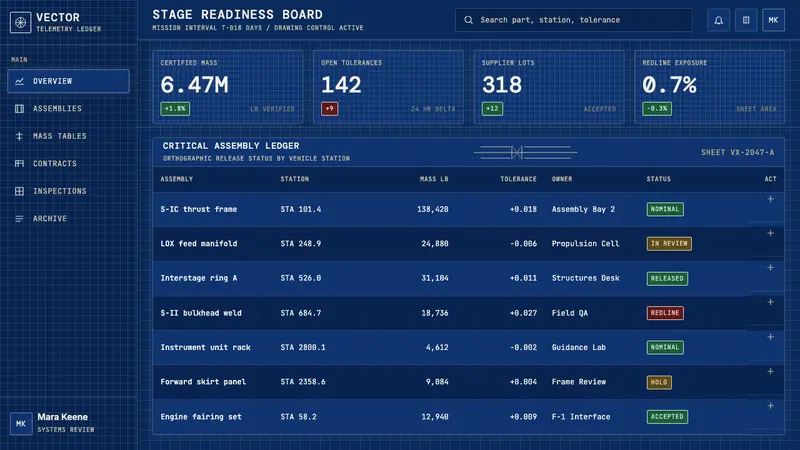Click the Archive list icon
Viewport: 800px width, 450px height.
pyautogui.click(x=19, y=219)
